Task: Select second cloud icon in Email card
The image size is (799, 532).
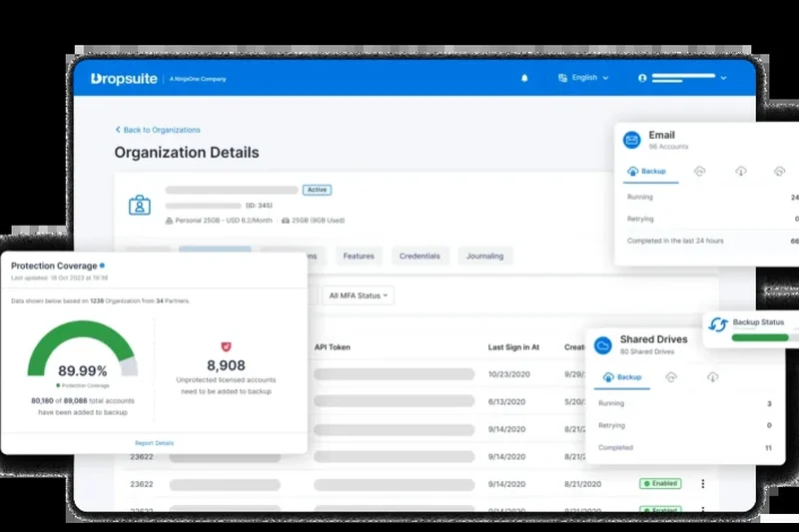Action: pyautogui.click(x=700, y=171)
